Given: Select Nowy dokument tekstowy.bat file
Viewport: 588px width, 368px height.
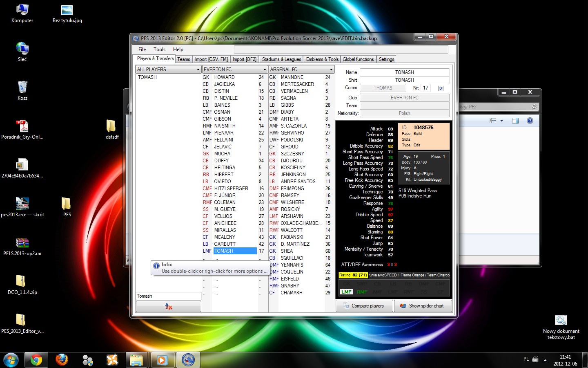Looking at the screenshot, I should [561, 327].
